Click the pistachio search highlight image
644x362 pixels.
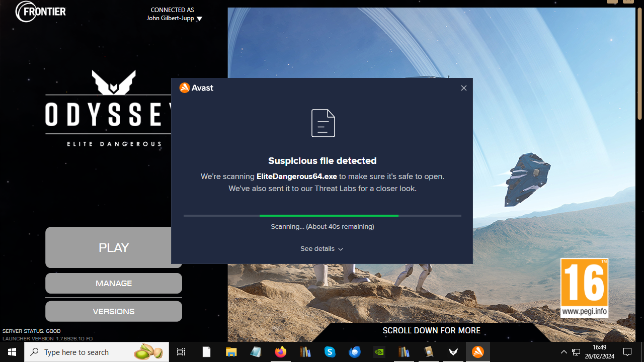[148, 352]
